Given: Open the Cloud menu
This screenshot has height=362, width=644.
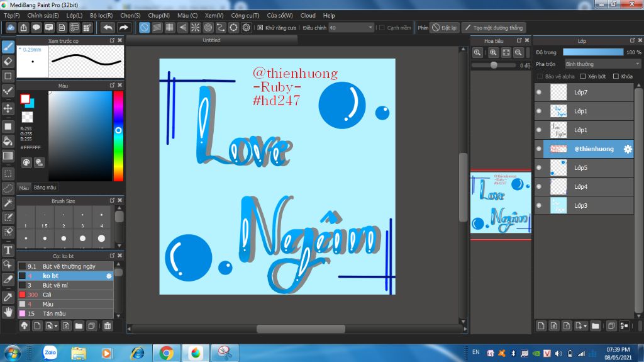Looking at the screenshot, I should (308, 15).
